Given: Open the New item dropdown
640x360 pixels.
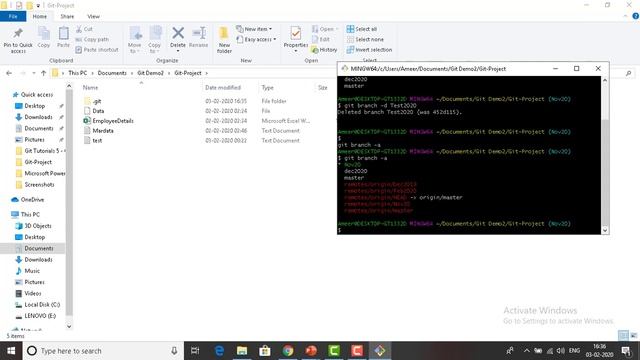Looking at the screenshot, I should click(254, 29).
